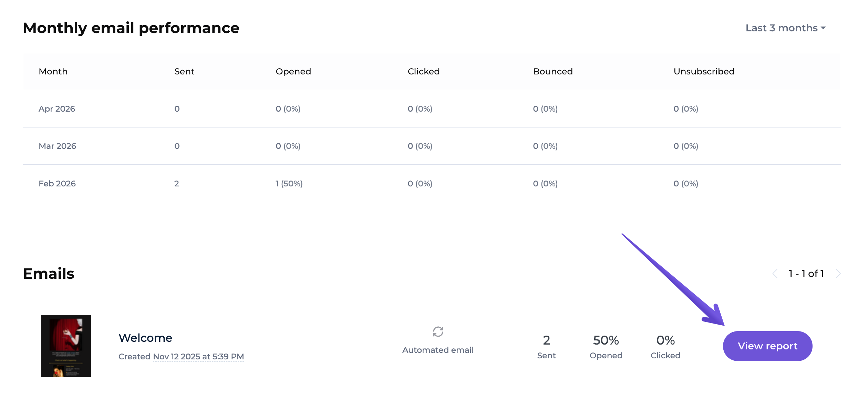Click the Unsubscribed column header
Image resolution: width=868 pixels, height=399 pixels.
704,71
